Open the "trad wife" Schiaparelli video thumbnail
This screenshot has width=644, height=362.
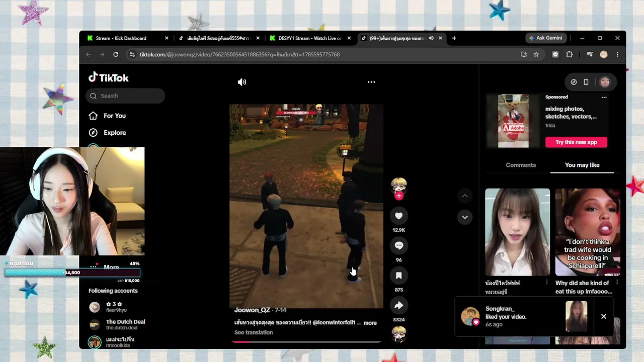tap(588, 232)
